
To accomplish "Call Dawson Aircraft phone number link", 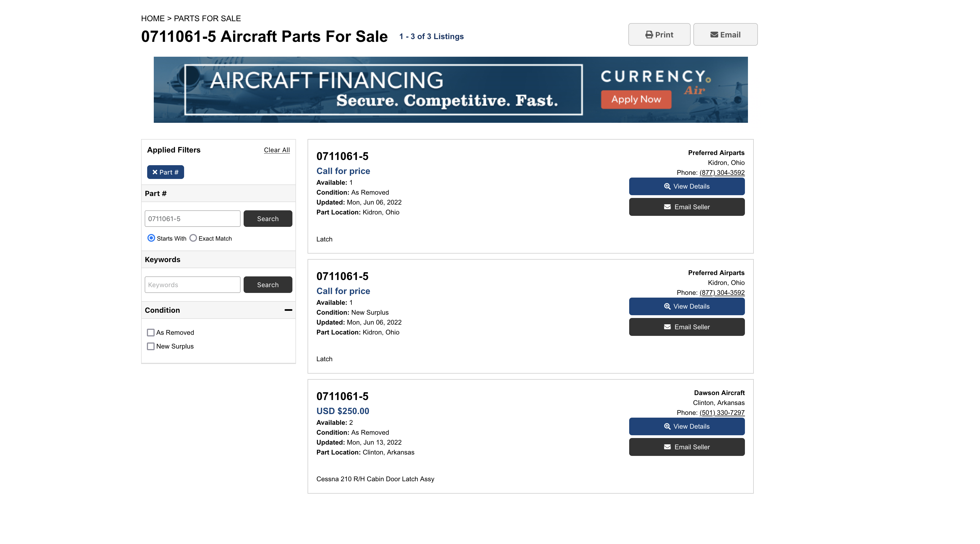I will 722,412.
